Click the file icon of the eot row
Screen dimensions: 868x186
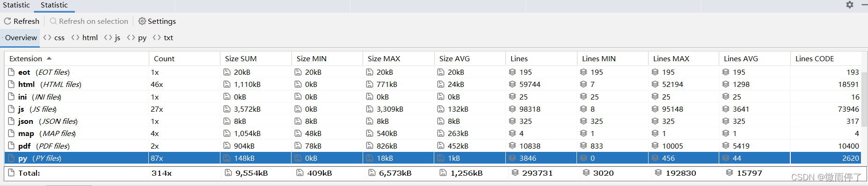click(x=12, y=72)
